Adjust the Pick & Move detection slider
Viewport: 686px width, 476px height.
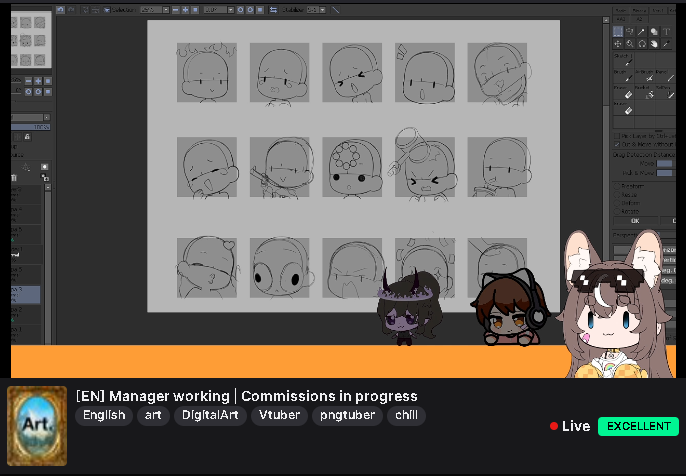[664, 173]
